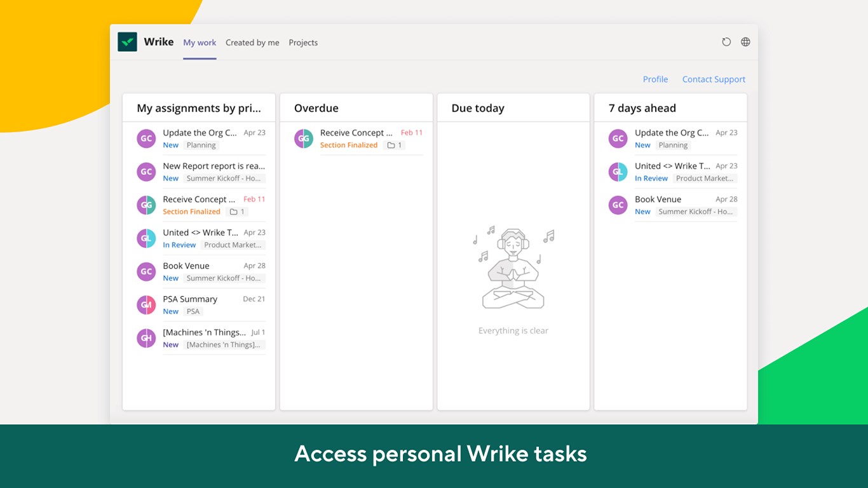Click New status under PSA Summary
The width and height of the screenshot is (868, 488).
170,311
